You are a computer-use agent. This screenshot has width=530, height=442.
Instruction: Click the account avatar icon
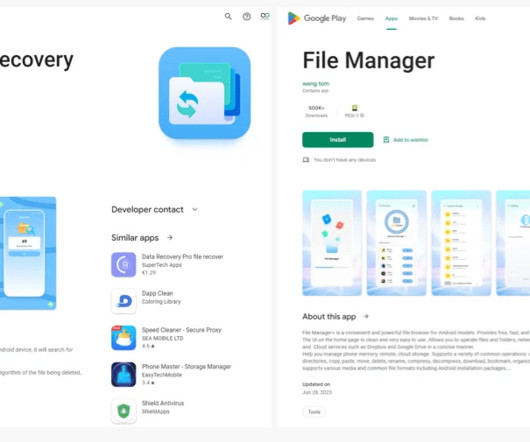pyautogui.click(x=265, y=16)
